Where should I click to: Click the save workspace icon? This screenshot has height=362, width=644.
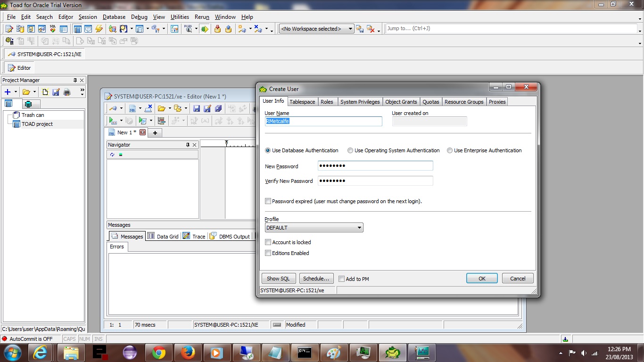tap(360, 29)
